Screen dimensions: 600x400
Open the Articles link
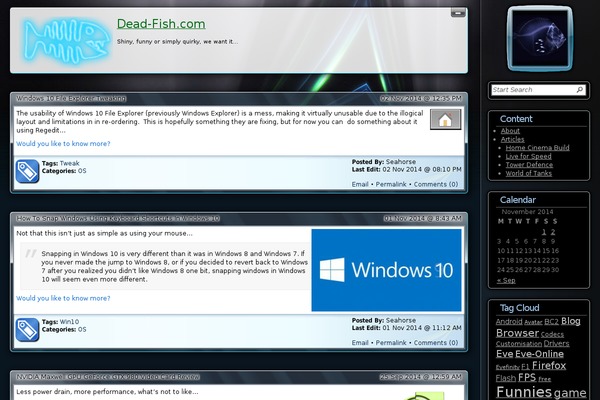tap(513, 139)
